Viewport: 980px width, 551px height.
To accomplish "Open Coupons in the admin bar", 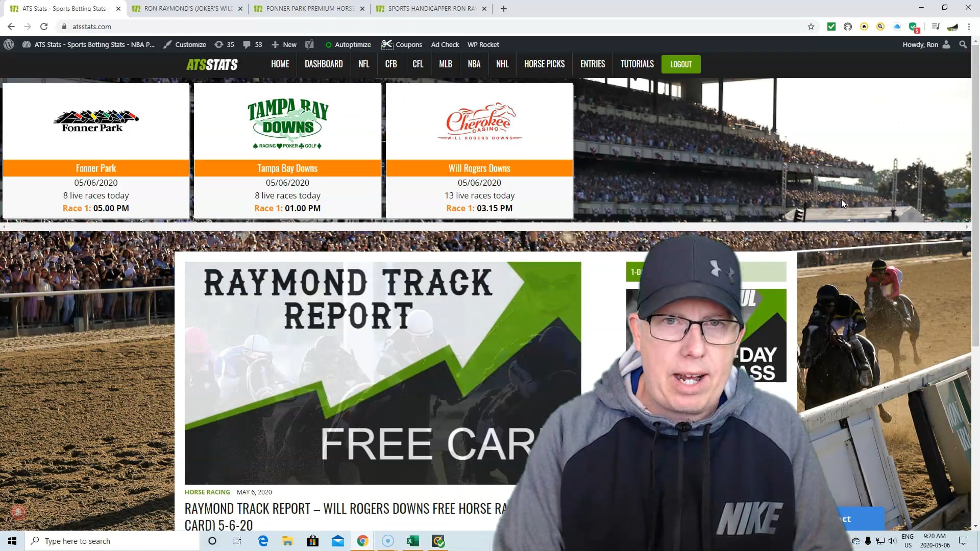I will 402,44.
